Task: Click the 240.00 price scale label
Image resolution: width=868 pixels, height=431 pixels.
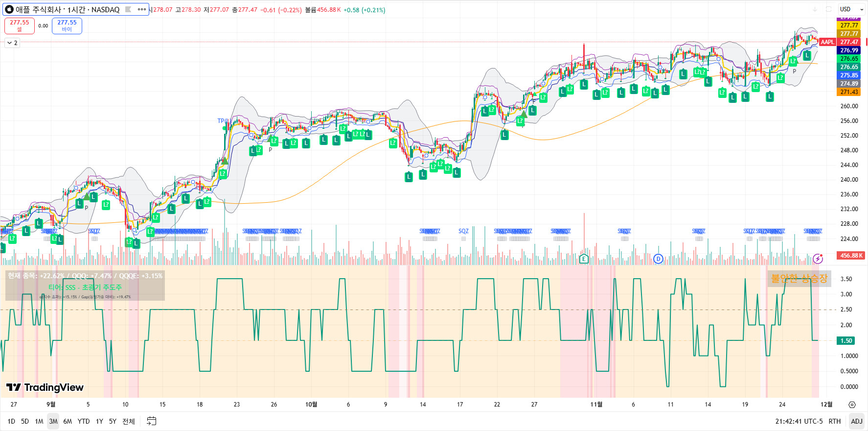Action: point(849,180)
